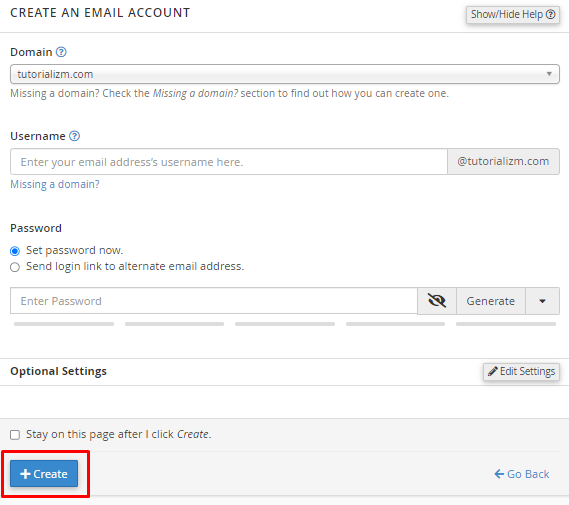Click the Password section label

tap(36, 228)
